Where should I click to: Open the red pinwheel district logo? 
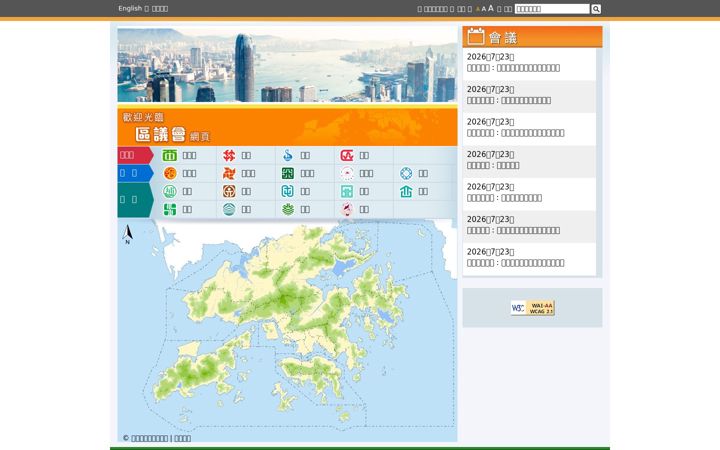click(x=229, y=155)
